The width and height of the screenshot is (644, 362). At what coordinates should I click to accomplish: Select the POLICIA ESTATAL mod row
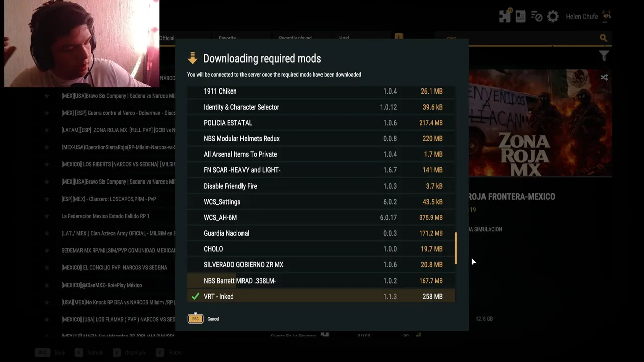click(x=321, y=123)
